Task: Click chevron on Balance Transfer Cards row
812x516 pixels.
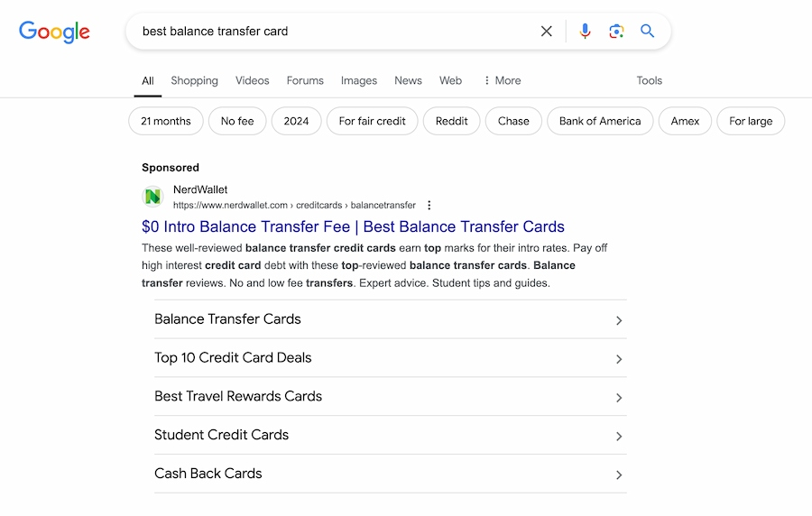Action: (x=619, y=321)
